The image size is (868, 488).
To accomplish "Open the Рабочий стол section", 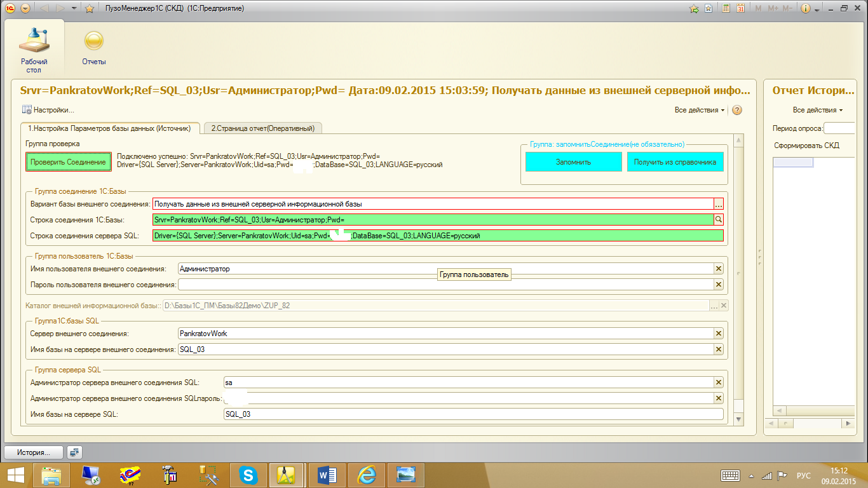I will [34, 48].
